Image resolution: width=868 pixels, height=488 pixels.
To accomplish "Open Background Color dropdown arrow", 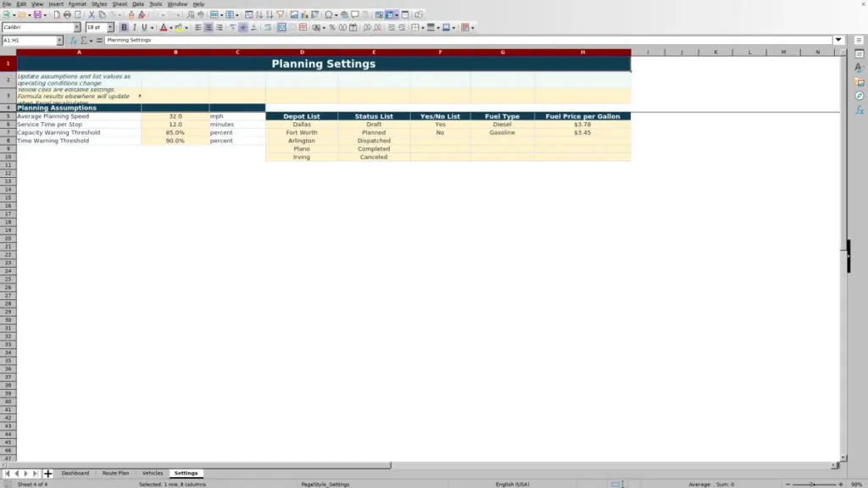I will [x=186, y=28].
